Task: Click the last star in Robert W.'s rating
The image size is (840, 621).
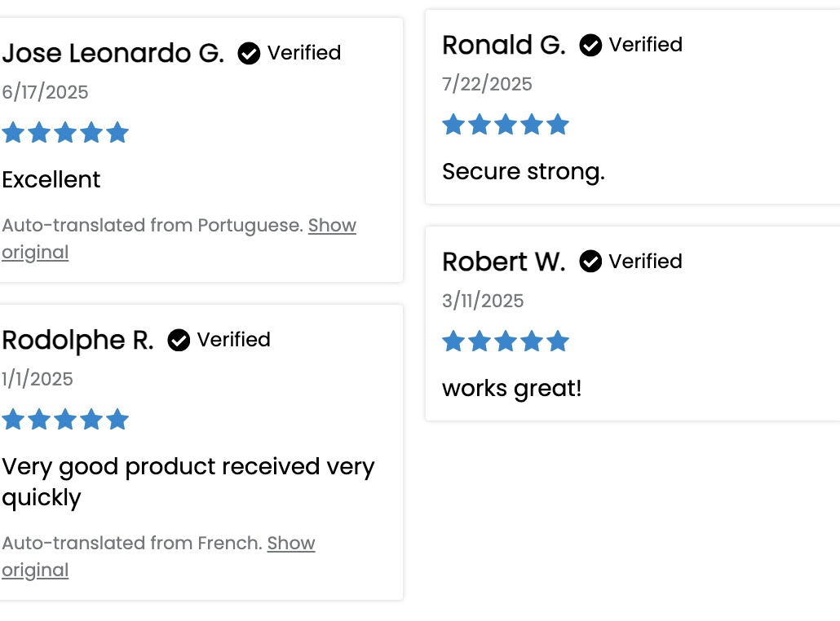Action: (558, 341)
